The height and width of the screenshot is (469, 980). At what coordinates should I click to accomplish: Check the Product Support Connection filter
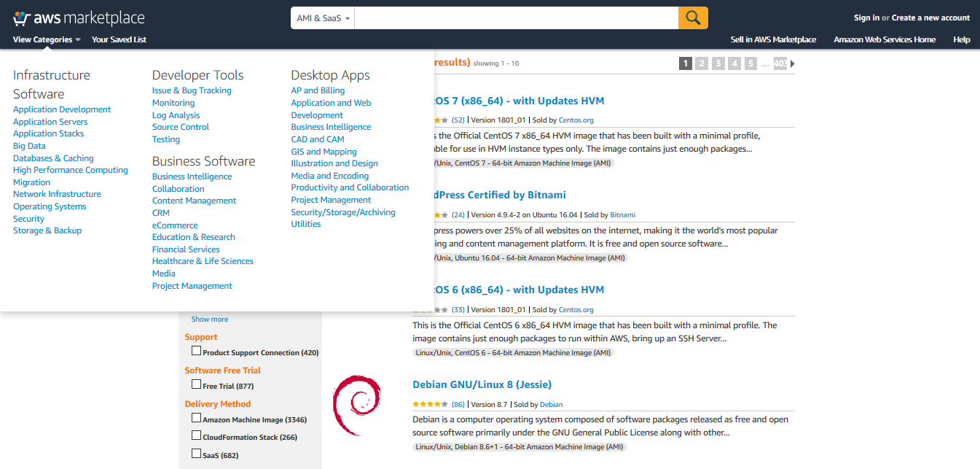point(196,352)
